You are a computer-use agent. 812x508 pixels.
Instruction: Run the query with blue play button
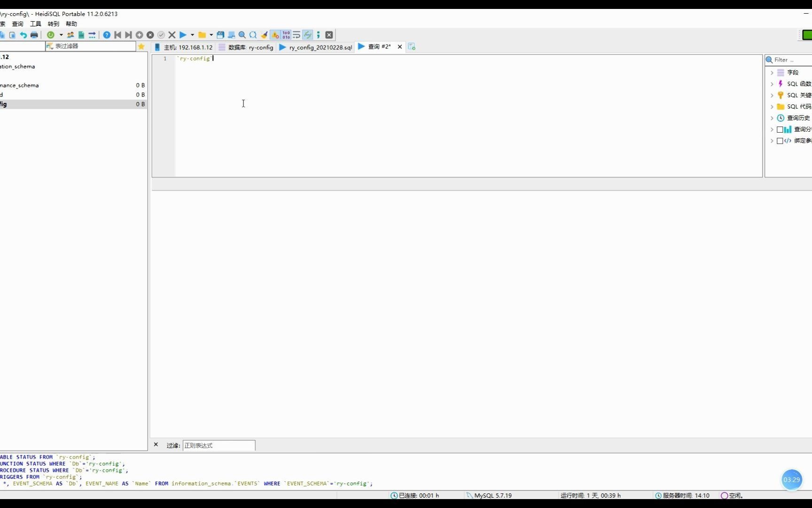[x=183, y=35]
